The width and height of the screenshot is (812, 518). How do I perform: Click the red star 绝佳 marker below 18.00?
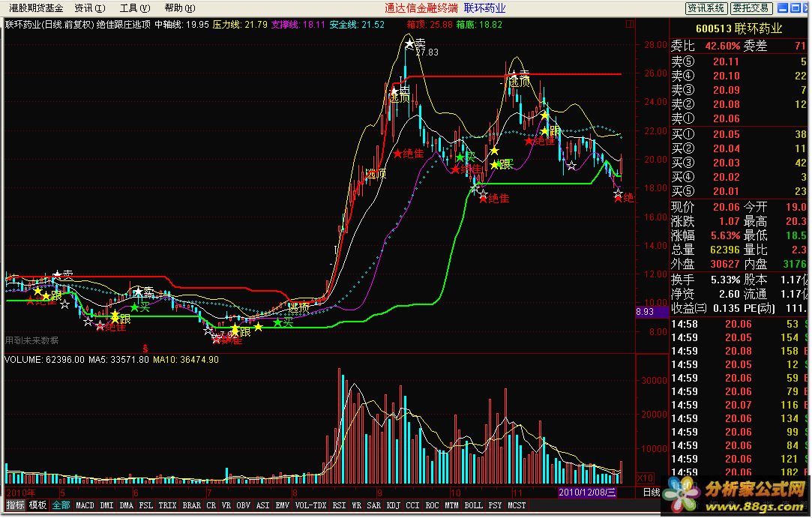click(x=493, y=199)
